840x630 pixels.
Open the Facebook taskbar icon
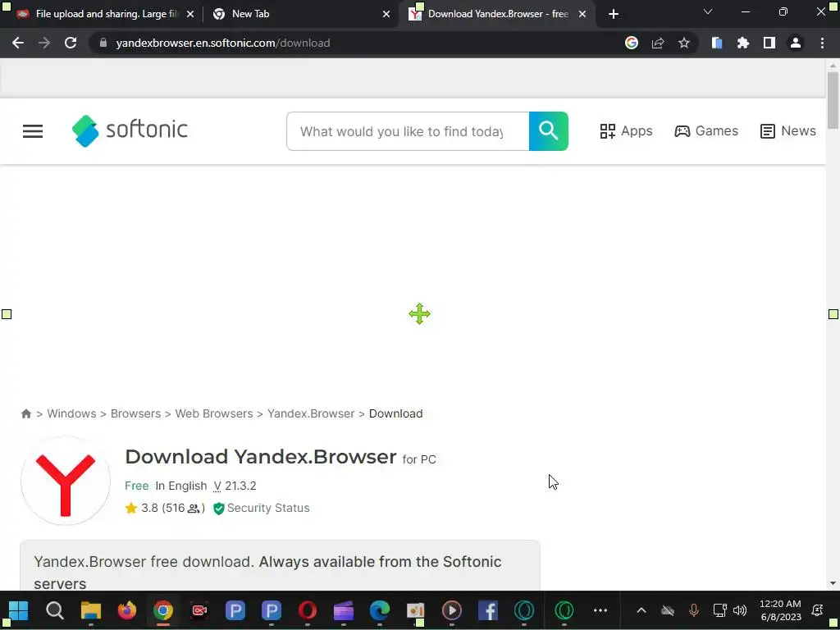(487, 610)
